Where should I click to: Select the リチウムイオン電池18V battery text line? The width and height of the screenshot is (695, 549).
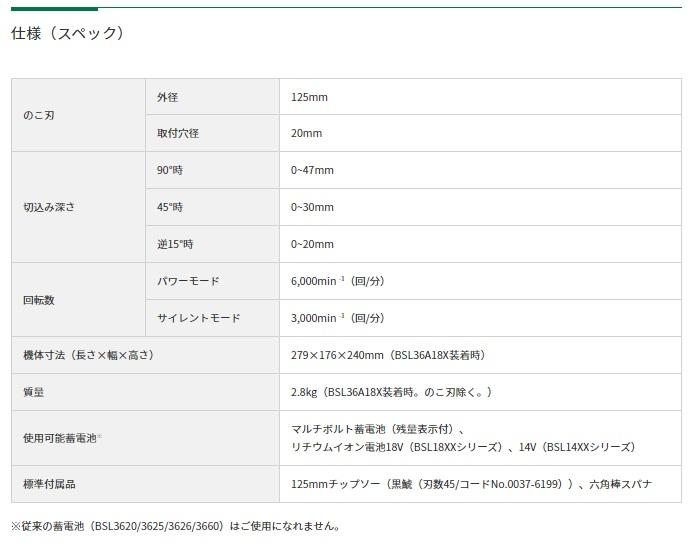[463, 447]
